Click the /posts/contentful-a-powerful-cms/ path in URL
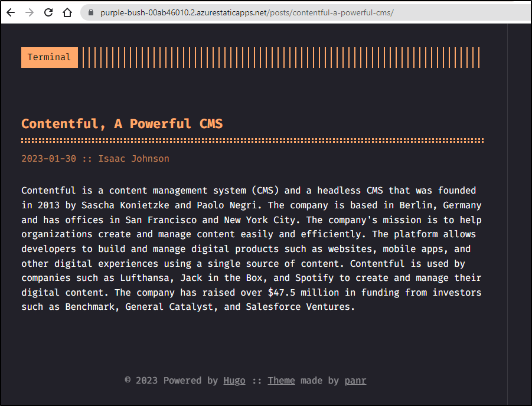Image resolution: width=532 pixels, height=406 pixels. 331,12
